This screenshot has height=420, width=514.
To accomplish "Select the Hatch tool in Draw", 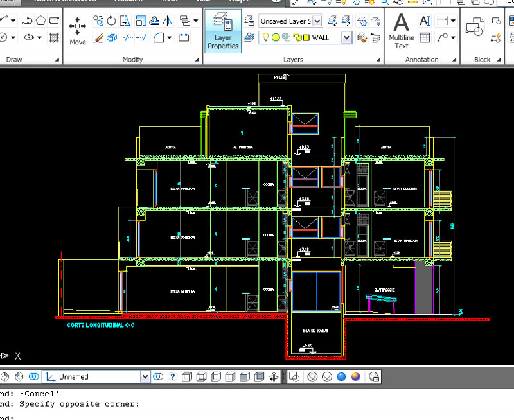I will 56,38.
